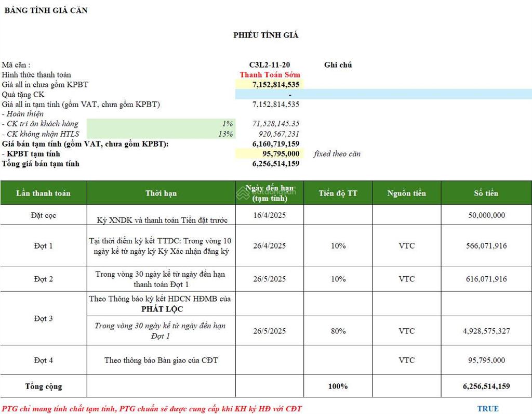Viewport: 532px width, 414px height.
Task: Click the 'Lần thanh toán' column header
Action: point(44,193)
